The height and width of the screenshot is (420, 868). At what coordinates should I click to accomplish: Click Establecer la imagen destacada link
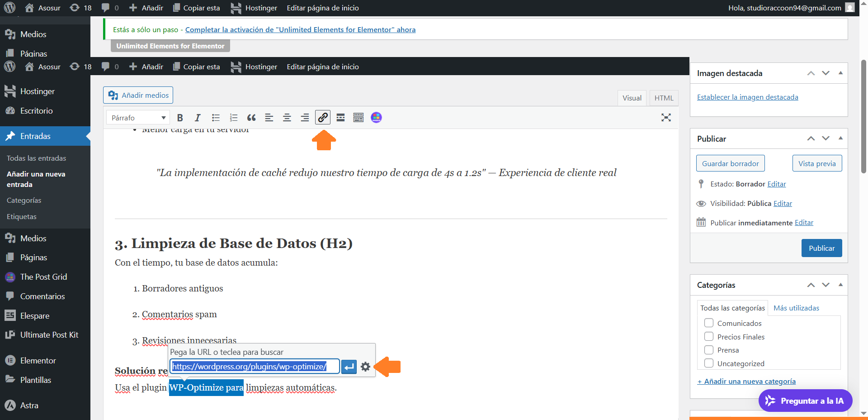[x=747, y=97]
